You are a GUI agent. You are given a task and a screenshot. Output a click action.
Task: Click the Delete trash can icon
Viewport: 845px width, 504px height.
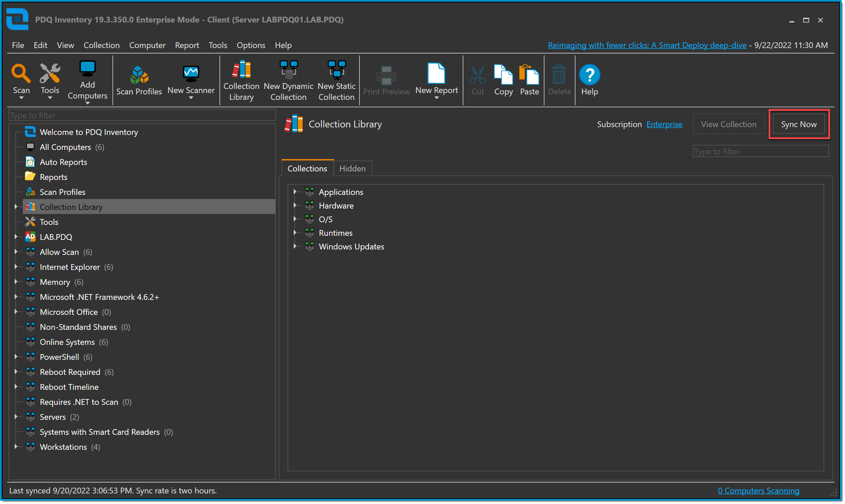pyautogui.click(x=559, y=74)
